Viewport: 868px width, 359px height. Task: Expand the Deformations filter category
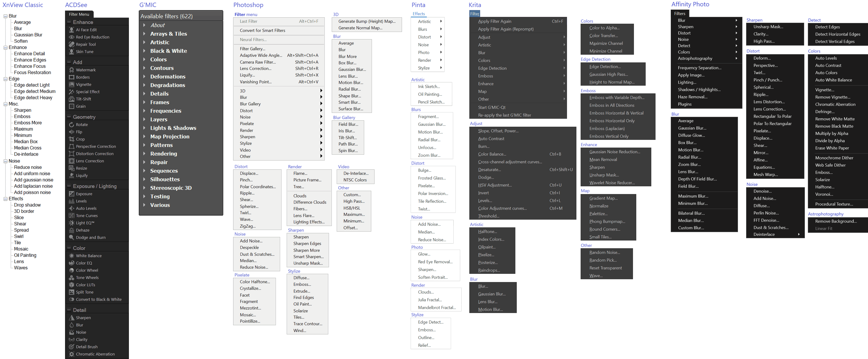[x=144, y=76]
